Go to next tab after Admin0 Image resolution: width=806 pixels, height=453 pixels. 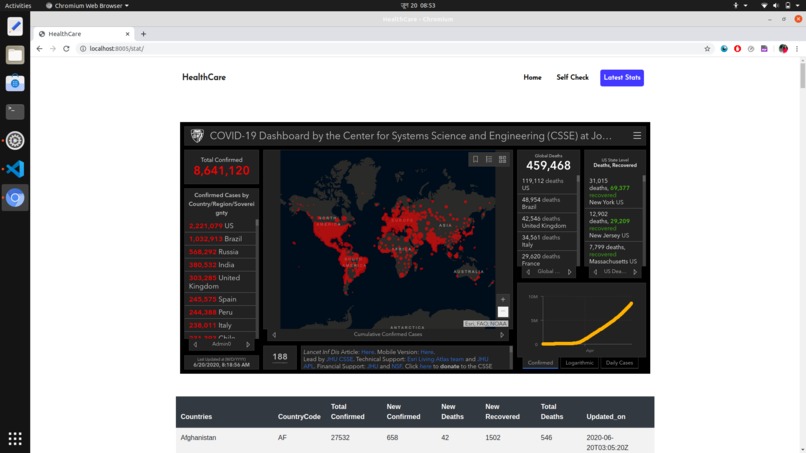click(x=248, y=345)
